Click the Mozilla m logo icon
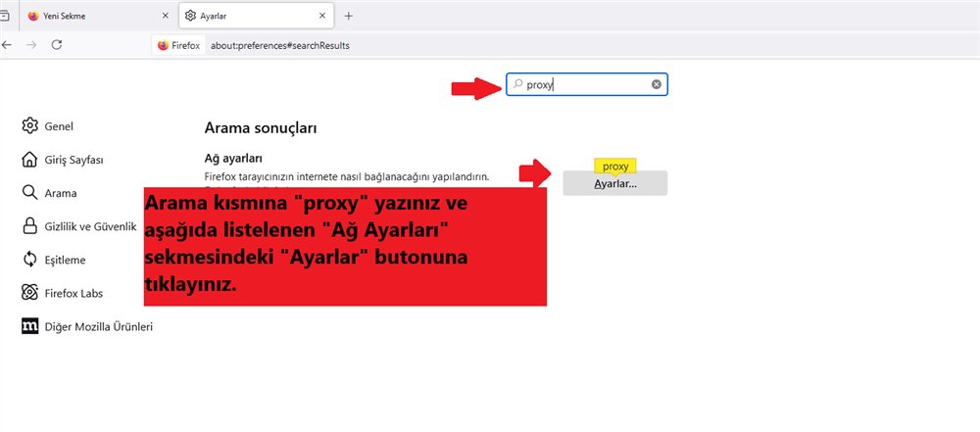Viewport: 980px width, 432px height. [29, 326]
